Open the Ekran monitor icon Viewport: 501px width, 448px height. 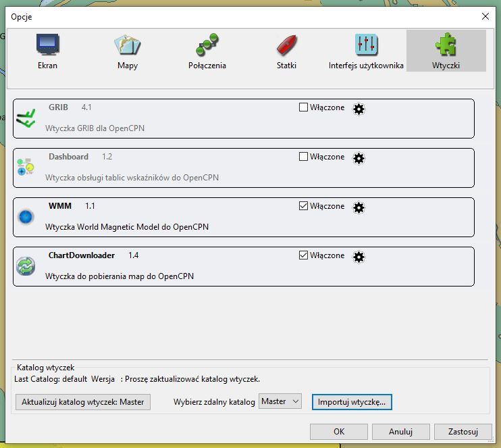[48, 45]
